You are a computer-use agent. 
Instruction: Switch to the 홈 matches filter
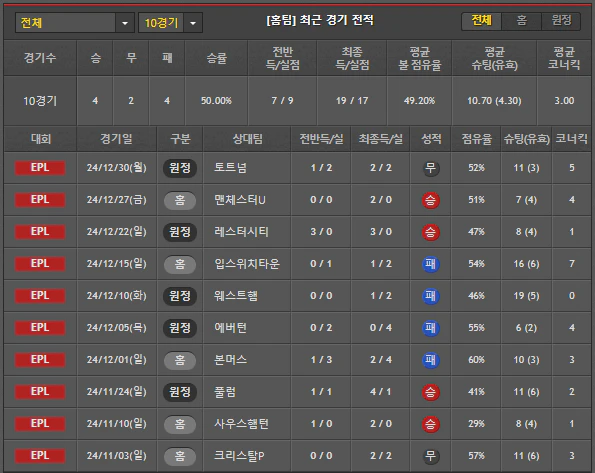click(522, 20)
